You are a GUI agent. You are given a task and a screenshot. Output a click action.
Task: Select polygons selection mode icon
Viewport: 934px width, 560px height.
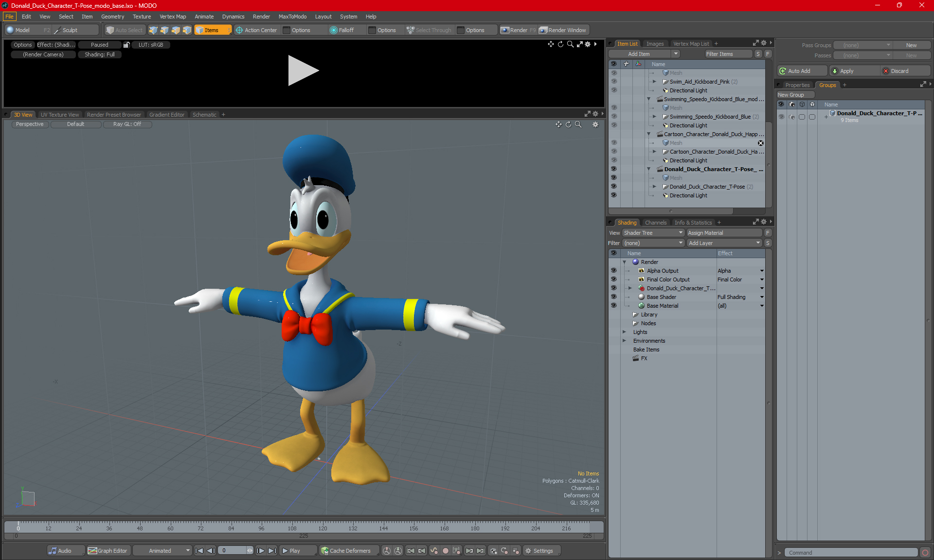click(176, 30)
